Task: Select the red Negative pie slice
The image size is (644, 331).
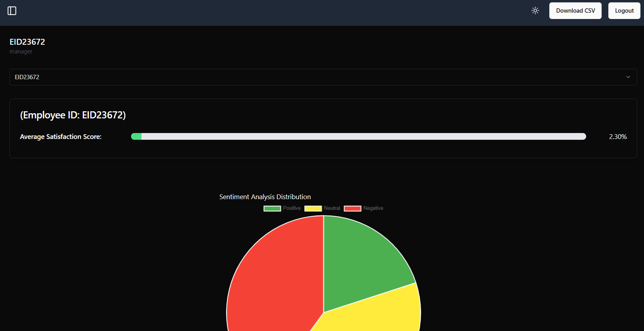Action: coord(273,277)
